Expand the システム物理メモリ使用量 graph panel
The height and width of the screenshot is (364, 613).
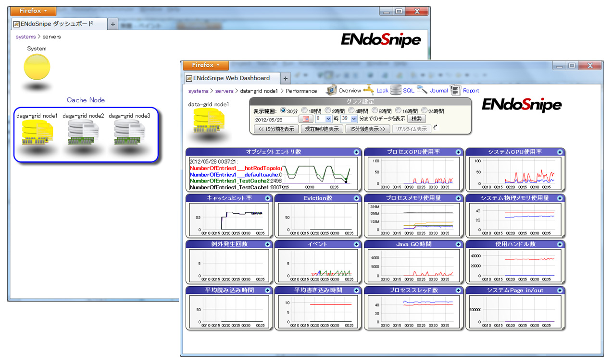pos(560,198)
